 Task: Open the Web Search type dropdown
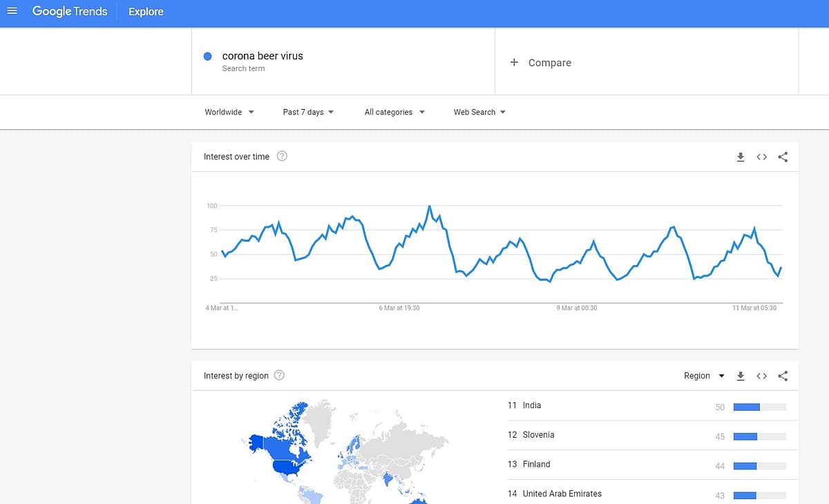click(479, 112)
